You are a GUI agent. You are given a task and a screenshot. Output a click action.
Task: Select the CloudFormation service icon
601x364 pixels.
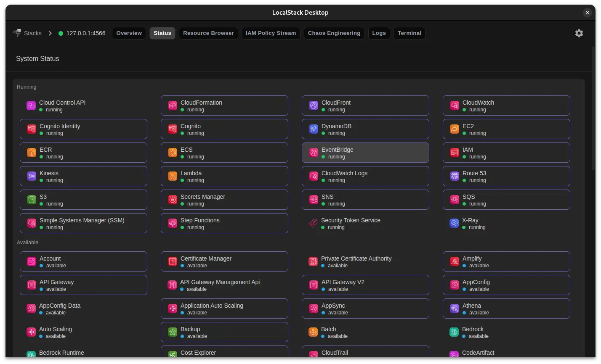coord(172,106)
